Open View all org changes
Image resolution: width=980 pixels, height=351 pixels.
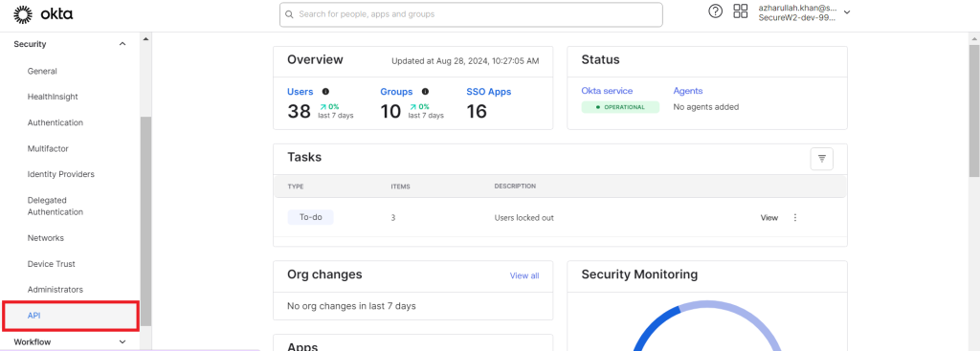[x=524, y=275]
